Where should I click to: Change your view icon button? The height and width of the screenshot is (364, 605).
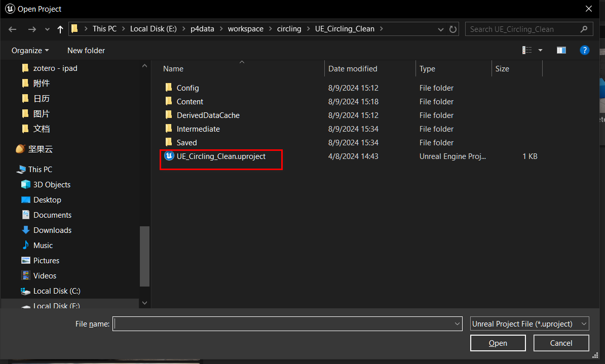click(x=526, y=50)
